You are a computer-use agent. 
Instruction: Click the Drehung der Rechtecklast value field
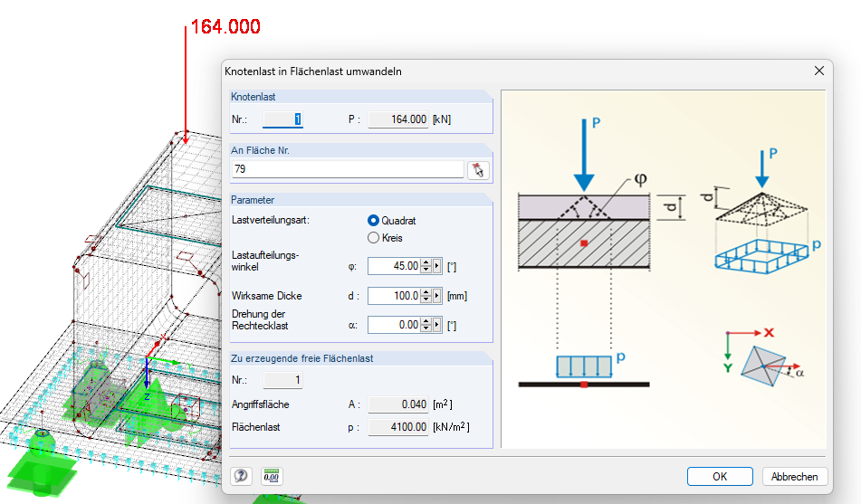(395, 325)
